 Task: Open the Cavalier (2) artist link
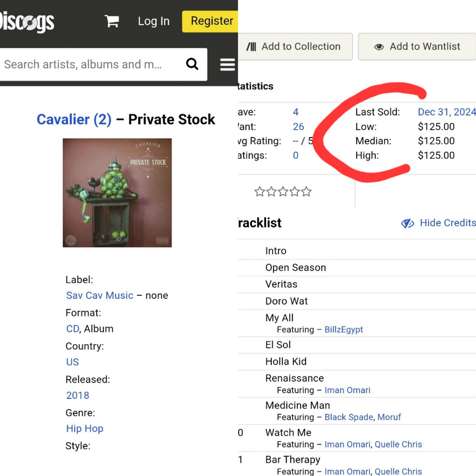(74, 119)
